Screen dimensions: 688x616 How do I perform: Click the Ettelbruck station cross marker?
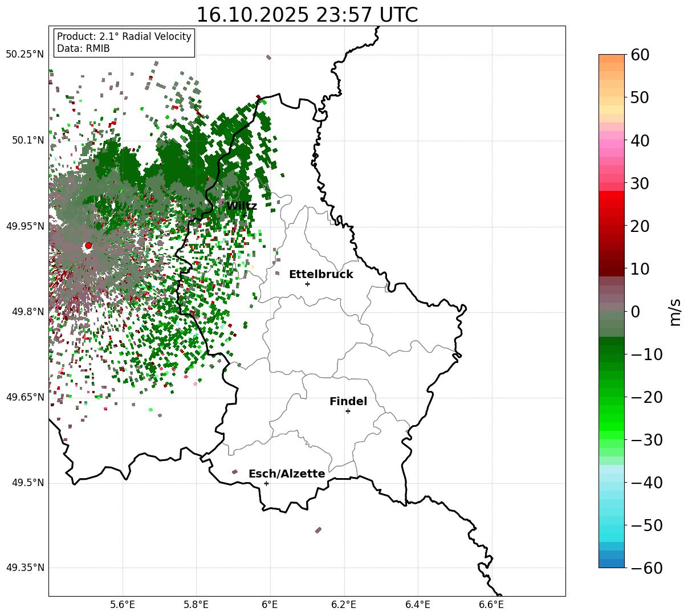308,284
